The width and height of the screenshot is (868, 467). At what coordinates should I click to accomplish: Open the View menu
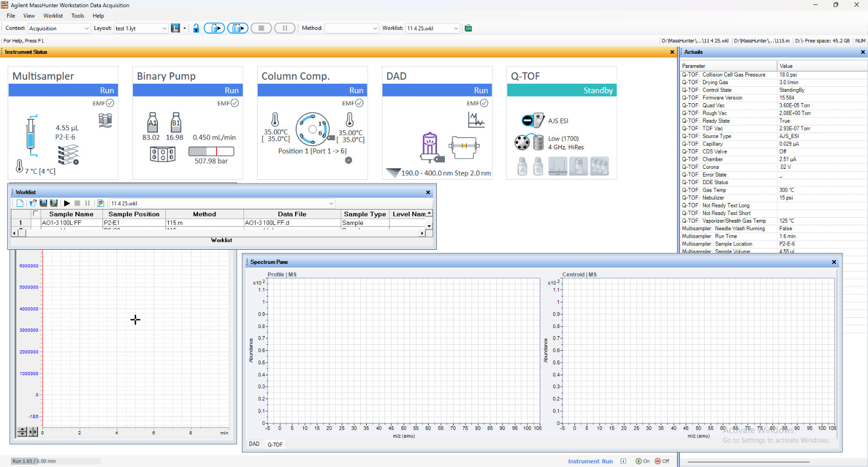click(x=29, y=16)
